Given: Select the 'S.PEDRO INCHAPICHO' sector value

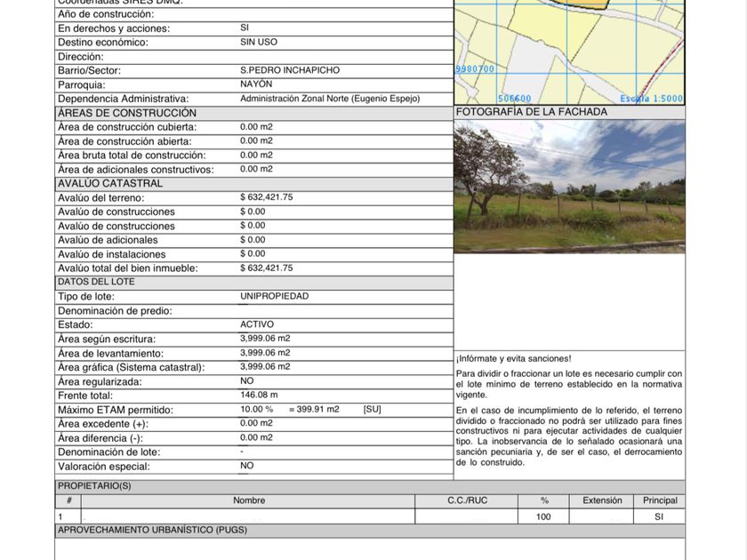Looking at the screenshot, I should (x=290, y=70).
